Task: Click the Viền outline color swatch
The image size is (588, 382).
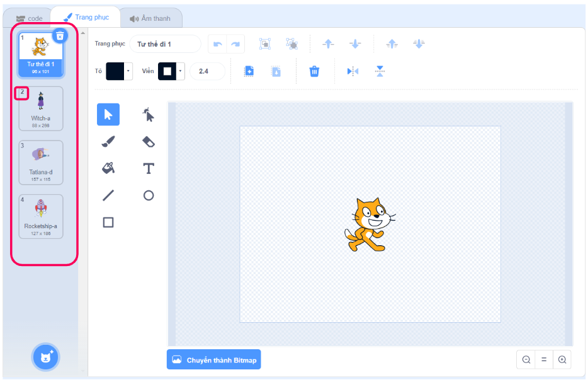Action: coord(167,71)
